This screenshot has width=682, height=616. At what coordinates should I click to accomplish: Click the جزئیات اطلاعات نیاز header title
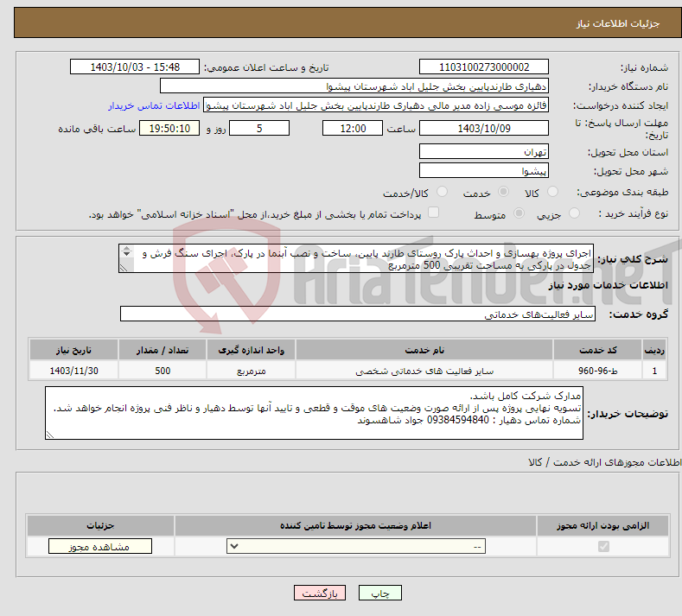(618, 23)
